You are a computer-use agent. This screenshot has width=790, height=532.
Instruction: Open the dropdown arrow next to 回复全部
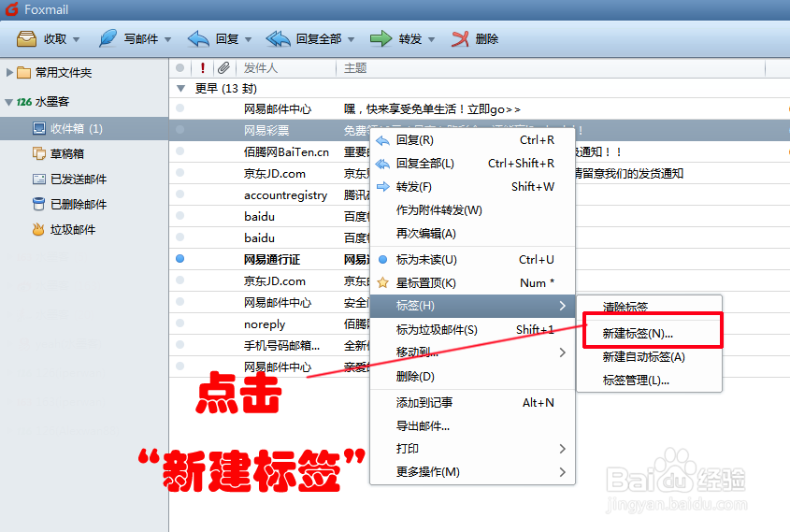[x=351, y=39]
